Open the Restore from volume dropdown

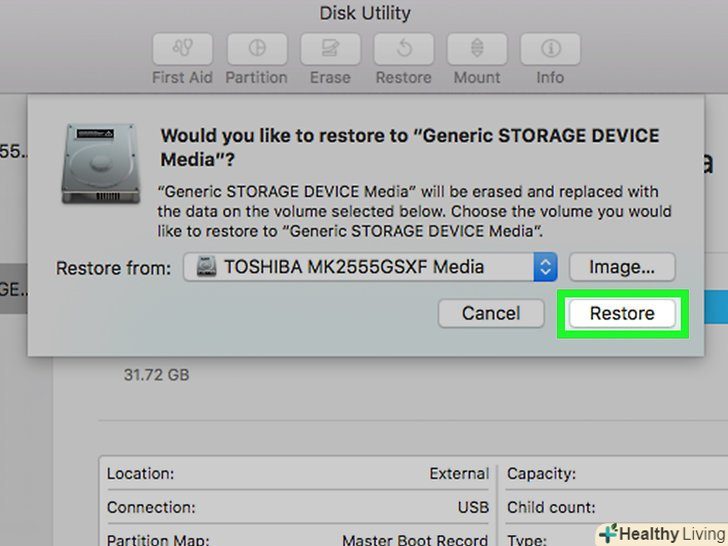click(x=369, y=267)
